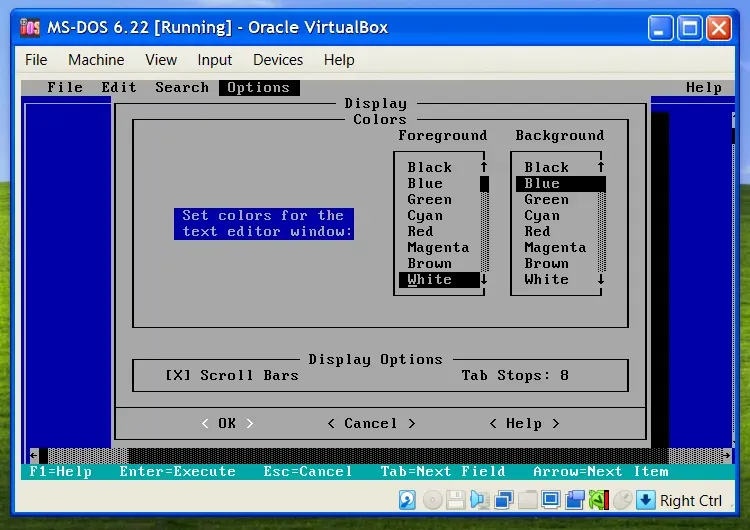Viewport: 750px width, 530px height.
Task: Click the hard disk activity status icon
Action: coord(407,500)
